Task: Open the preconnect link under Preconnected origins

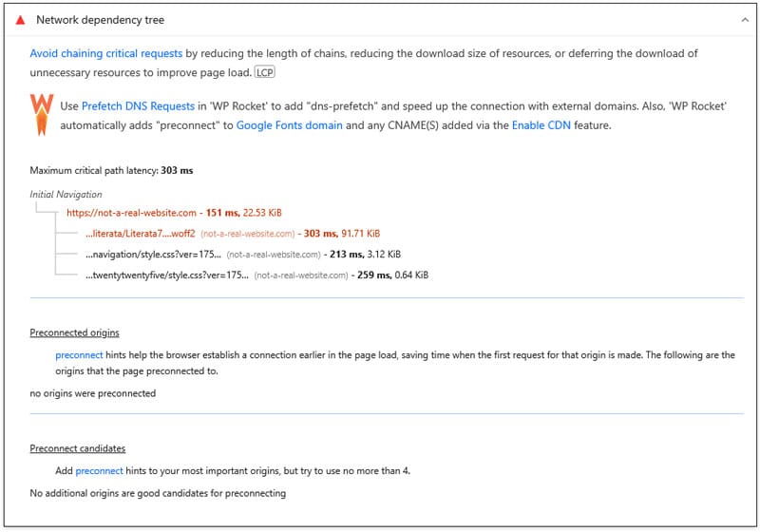Action: coord(80,355)
